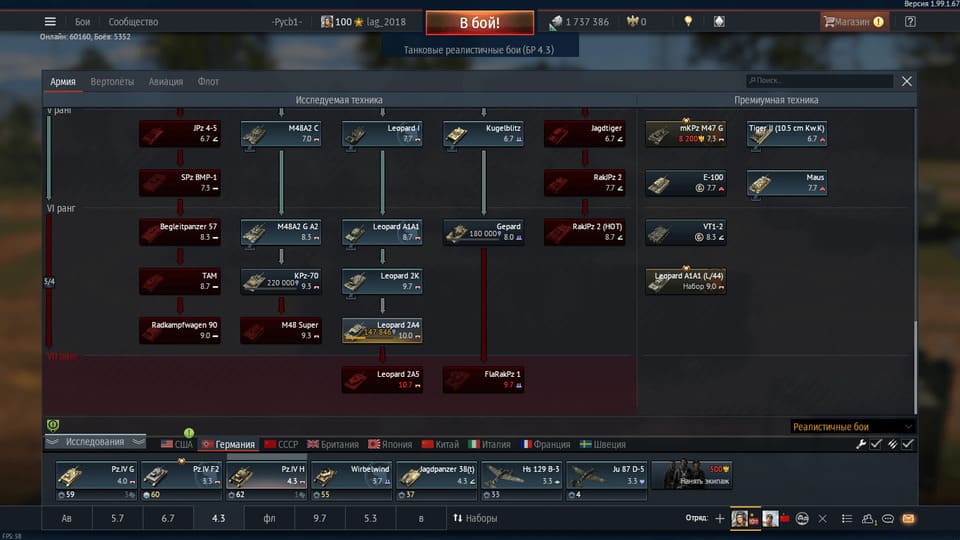Select the E-100 premium tank card
960x540 pixels.
(x=686, y=183)
